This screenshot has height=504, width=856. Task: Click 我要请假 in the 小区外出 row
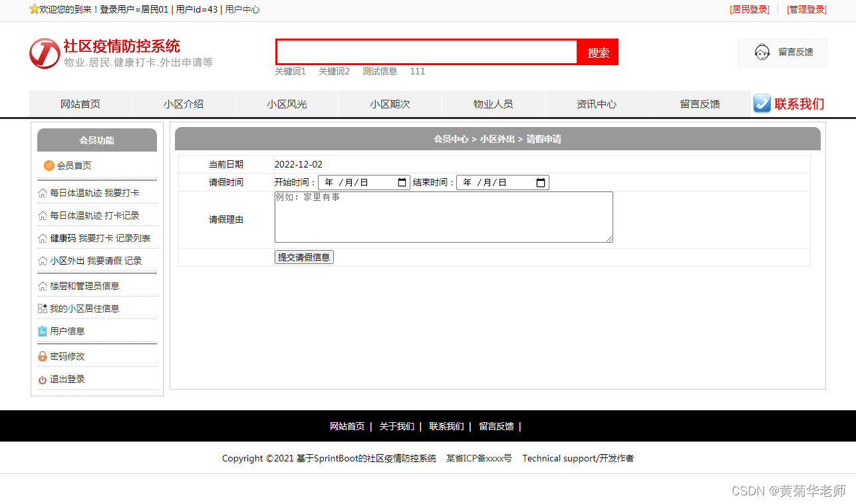coord(104,261)
